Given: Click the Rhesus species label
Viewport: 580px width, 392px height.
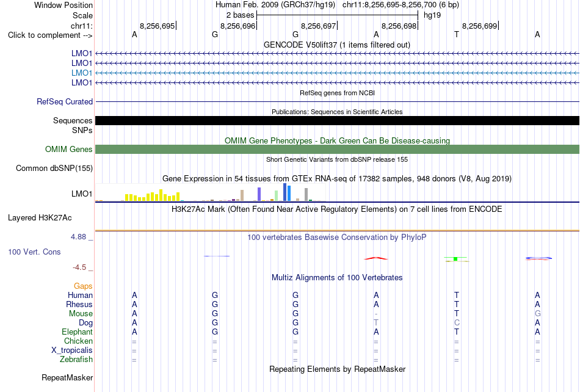Looking at the screenshot, I should (79, 304).
